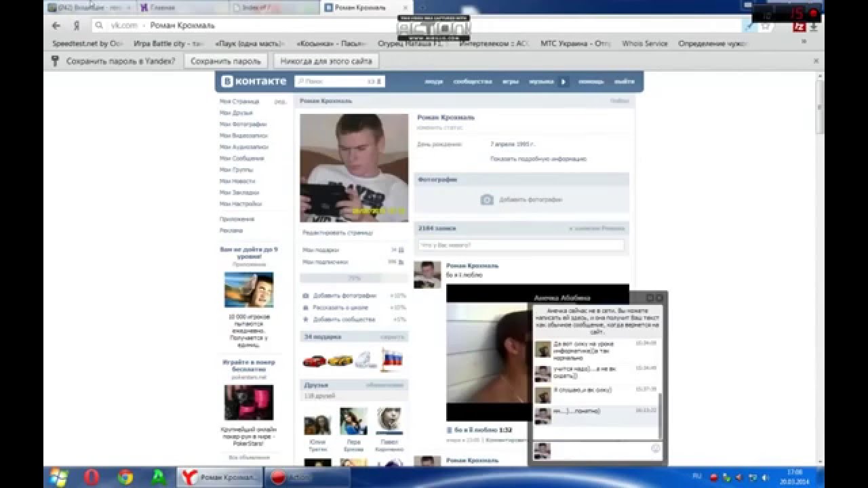Open friend Павел's avatar thumbnail

point(389,421)
